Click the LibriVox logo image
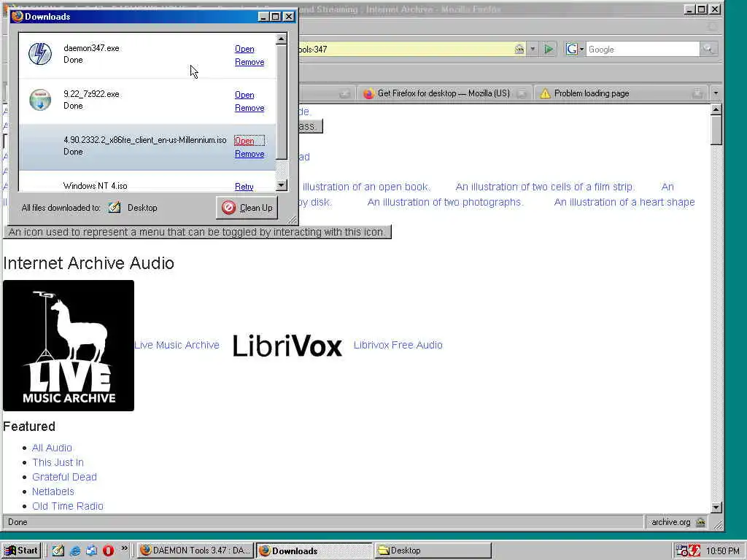 coord(287,345)
